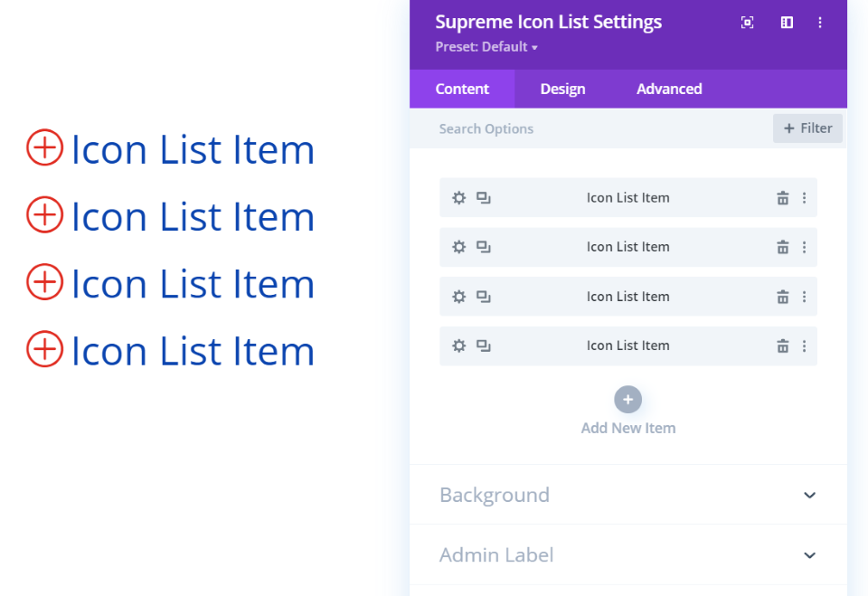Click the second Icon List Item preview text
868x596 pixels.
point(193,216)
